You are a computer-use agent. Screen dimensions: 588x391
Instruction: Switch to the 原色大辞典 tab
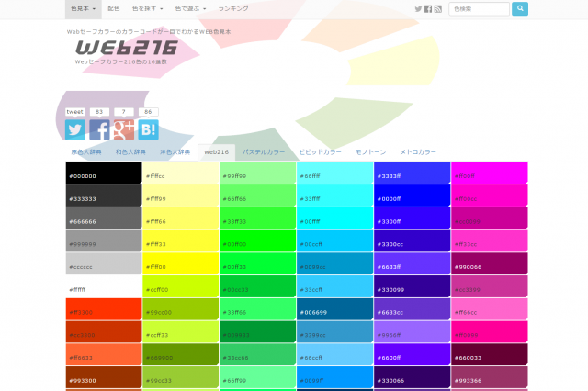[x=86, y=152]
